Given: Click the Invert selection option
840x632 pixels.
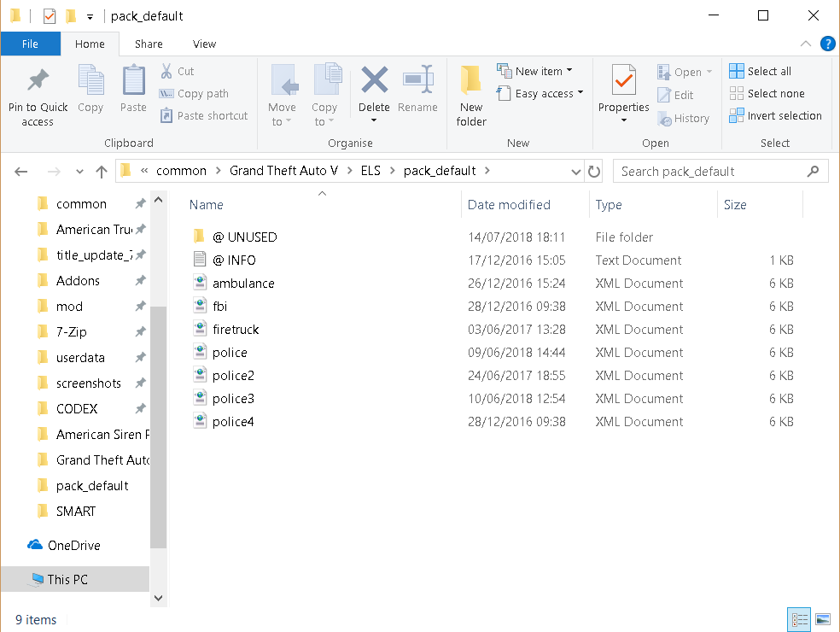Looking at the screenshot, I should pos(775,116).
